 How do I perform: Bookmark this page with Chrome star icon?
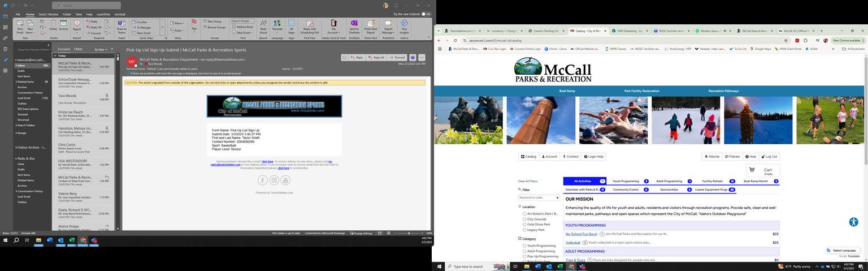785,41
